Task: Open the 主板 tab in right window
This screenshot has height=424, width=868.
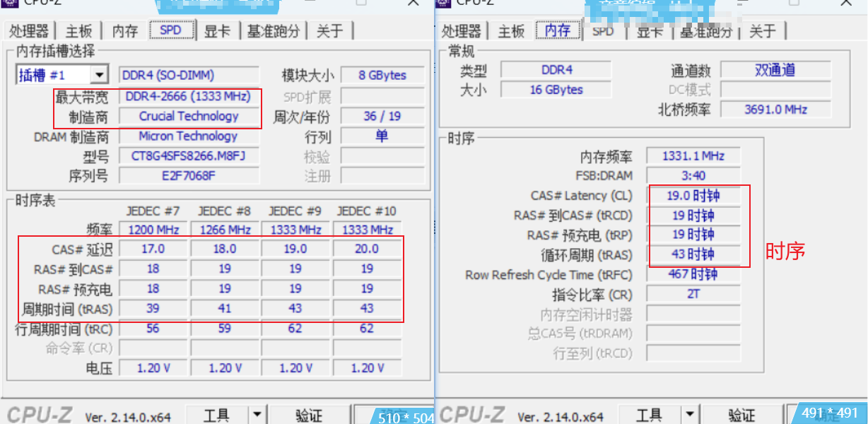Action: (x=511, y=31)
